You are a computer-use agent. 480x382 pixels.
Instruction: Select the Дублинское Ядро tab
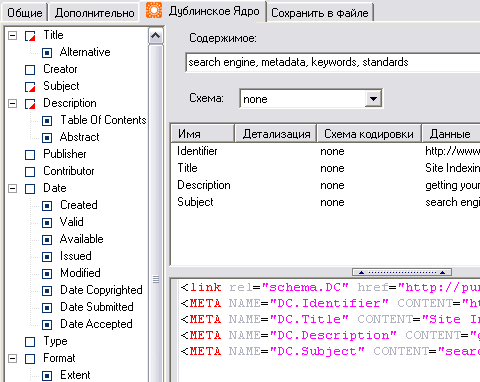pos(203,11)
